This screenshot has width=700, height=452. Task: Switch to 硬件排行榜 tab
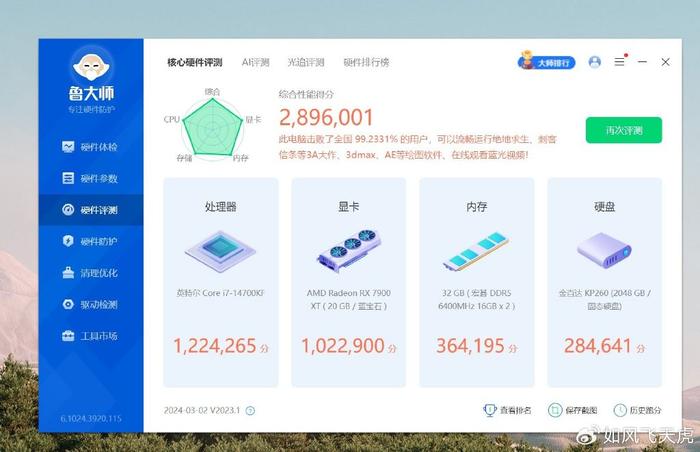[366, 62]
